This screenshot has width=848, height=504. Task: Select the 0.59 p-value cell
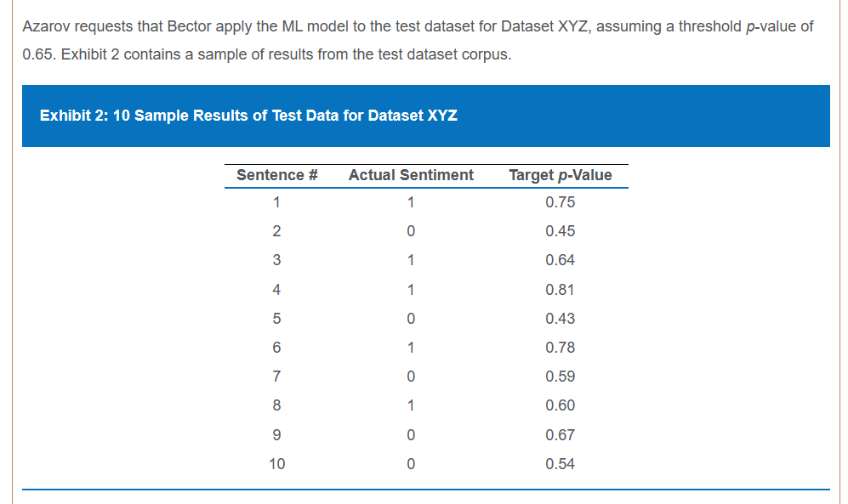[x=560, y=377]
